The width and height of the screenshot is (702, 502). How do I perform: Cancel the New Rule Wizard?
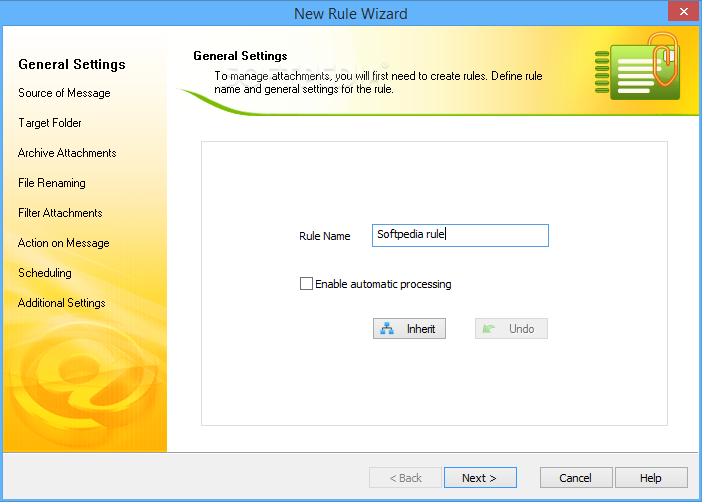(x=576, y=478)
